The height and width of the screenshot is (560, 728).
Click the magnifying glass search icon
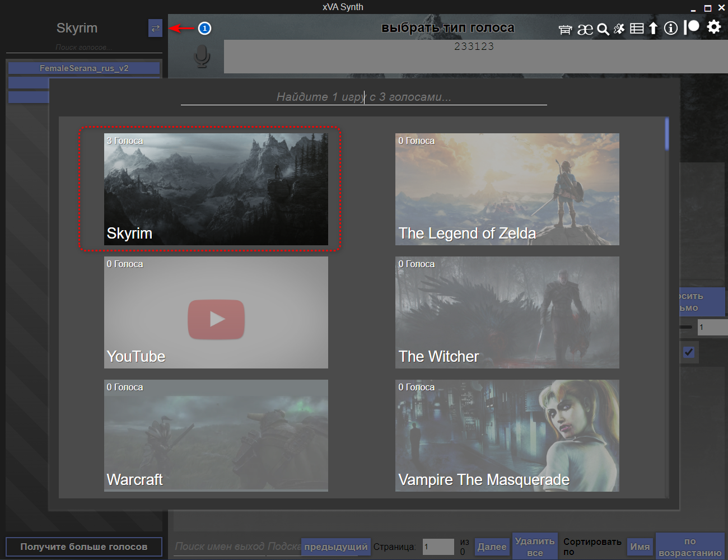click(603, 30)
